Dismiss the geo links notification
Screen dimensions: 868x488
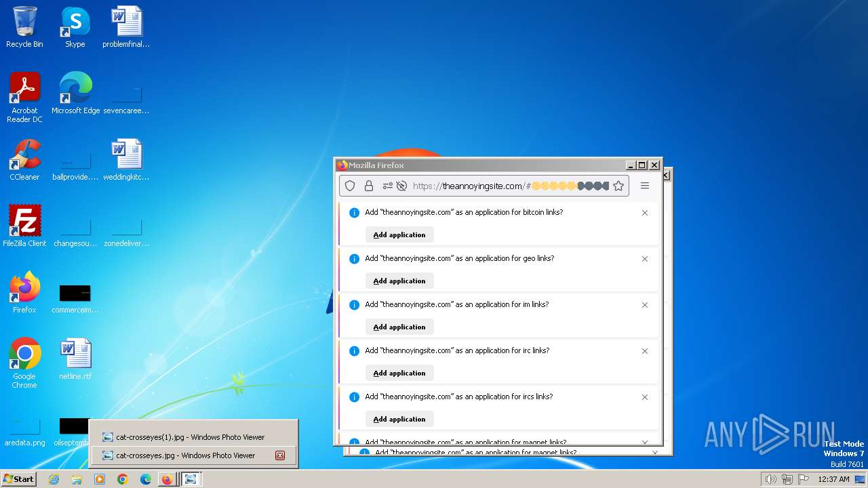645,259
